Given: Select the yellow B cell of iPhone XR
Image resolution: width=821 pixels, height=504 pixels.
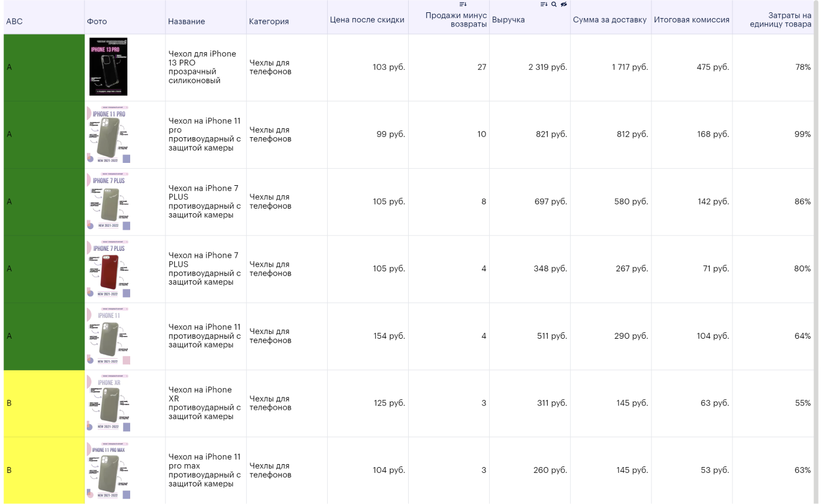Looking at the screenshot, I should point(44,403).
